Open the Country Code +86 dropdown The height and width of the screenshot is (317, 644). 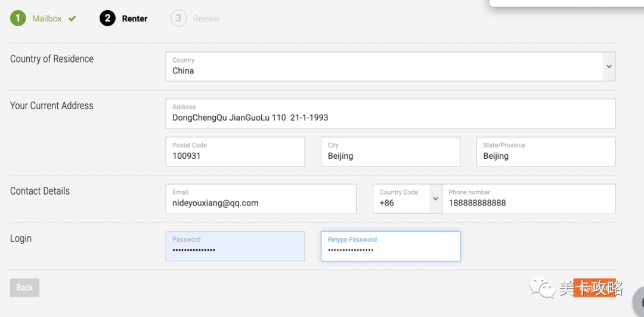[x=407, y=199]
